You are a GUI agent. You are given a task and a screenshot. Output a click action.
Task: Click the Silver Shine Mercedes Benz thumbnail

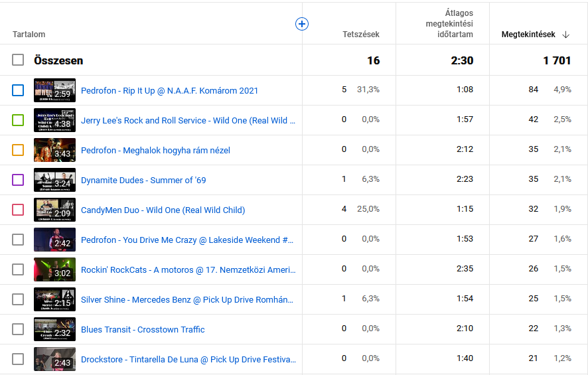(x=54, y=299)
